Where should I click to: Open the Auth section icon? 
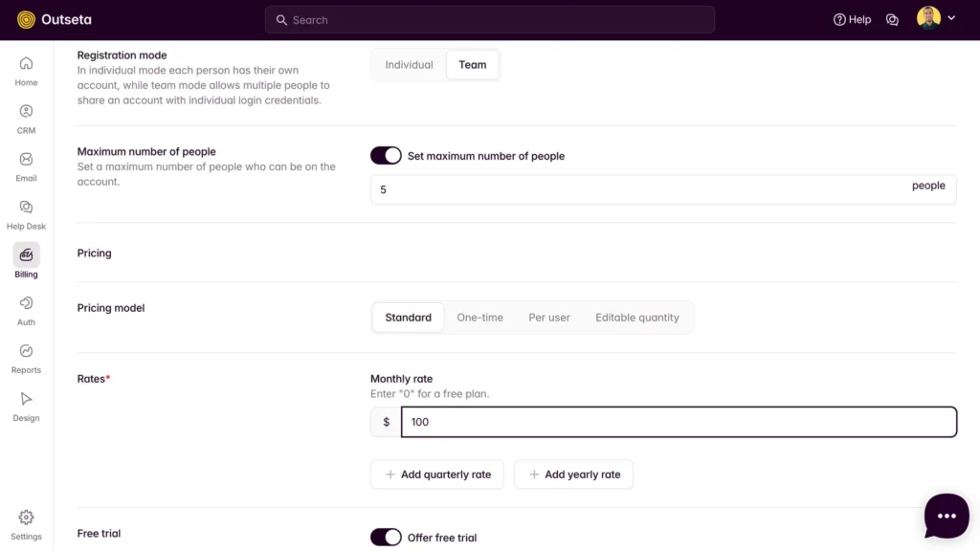(x=26, y=310)
